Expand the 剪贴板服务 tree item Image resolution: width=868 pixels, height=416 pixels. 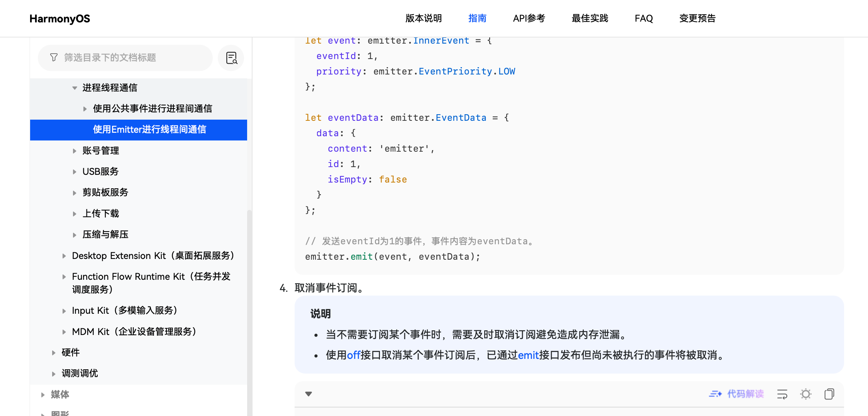(75, 193)
